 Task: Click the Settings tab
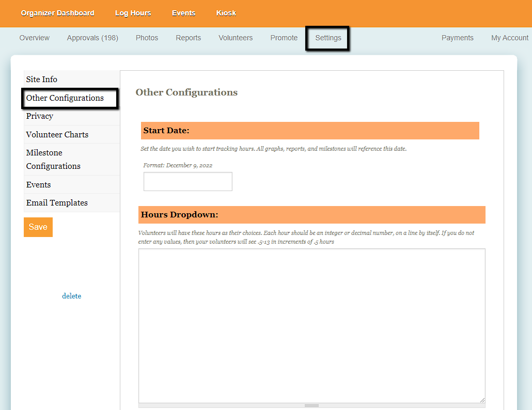[328, 38]
